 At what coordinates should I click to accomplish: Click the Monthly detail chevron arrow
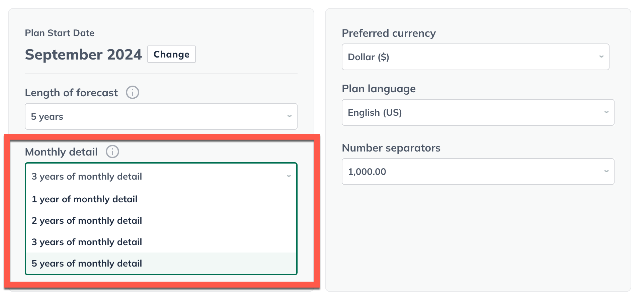point(289,176)
